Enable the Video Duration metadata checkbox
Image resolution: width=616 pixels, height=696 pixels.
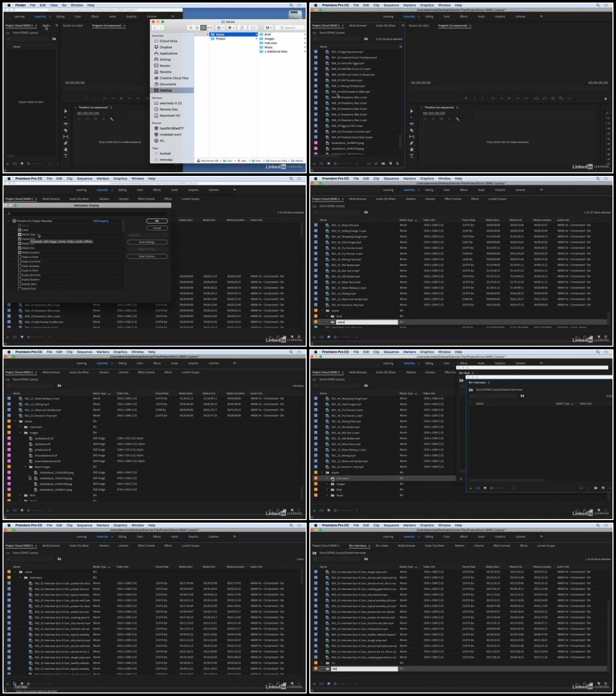20,266
